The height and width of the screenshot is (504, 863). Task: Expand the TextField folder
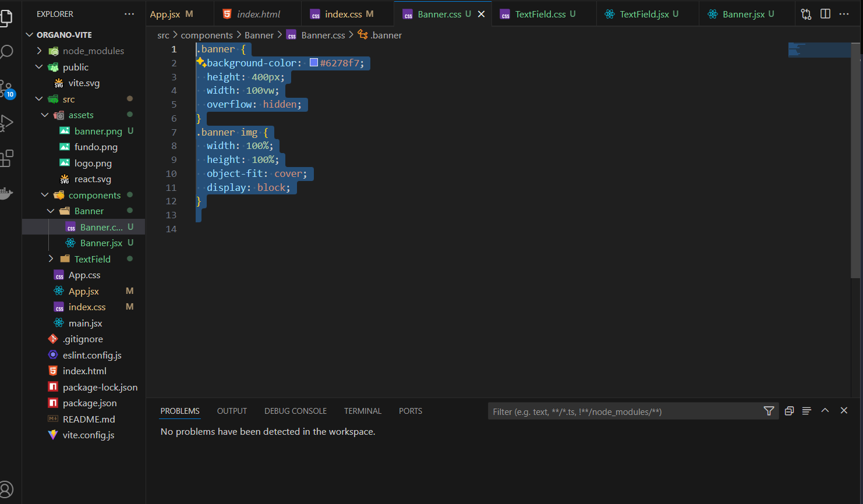click(x=51, y=259)
